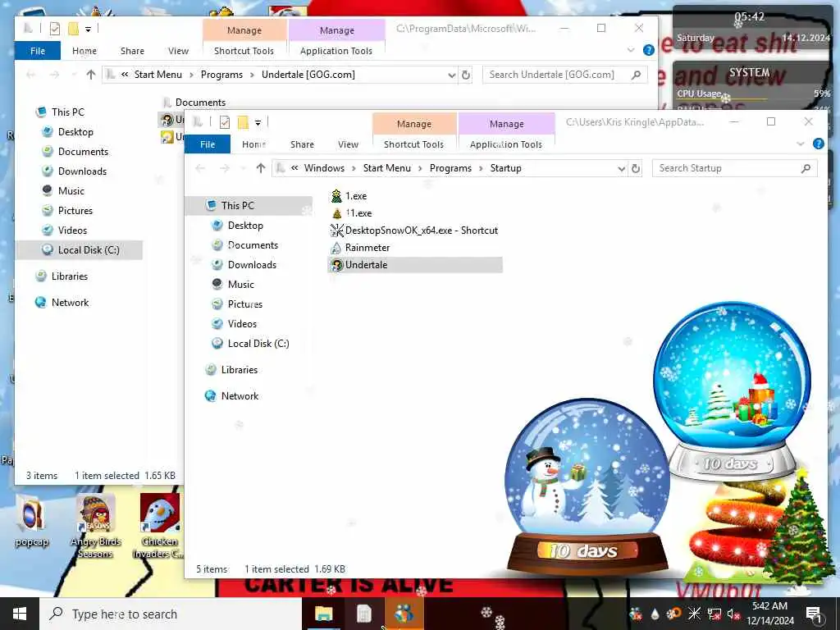The width and height of the screenshot is (840, 630).
Task: Open the notification center icon
Action: pyautogui.click(x=813, y=614)
